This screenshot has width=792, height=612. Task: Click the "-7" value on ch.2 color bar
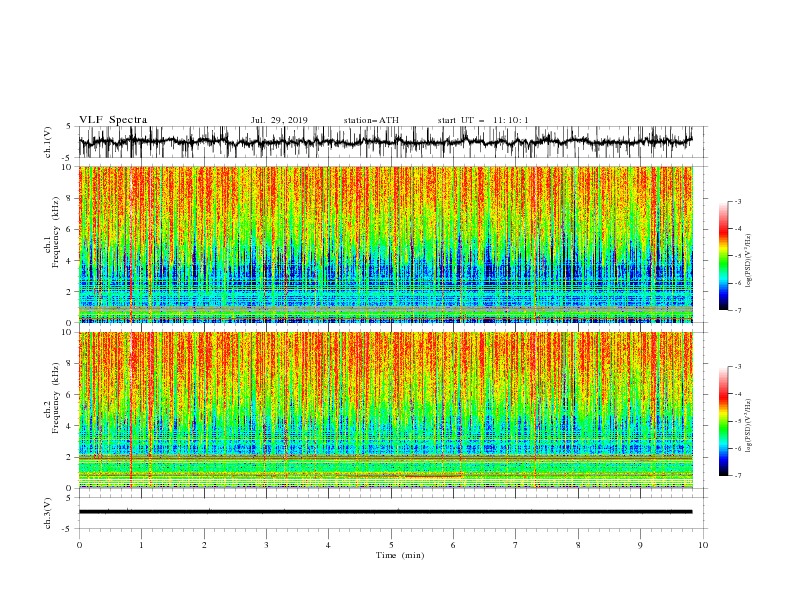(737, 476)
